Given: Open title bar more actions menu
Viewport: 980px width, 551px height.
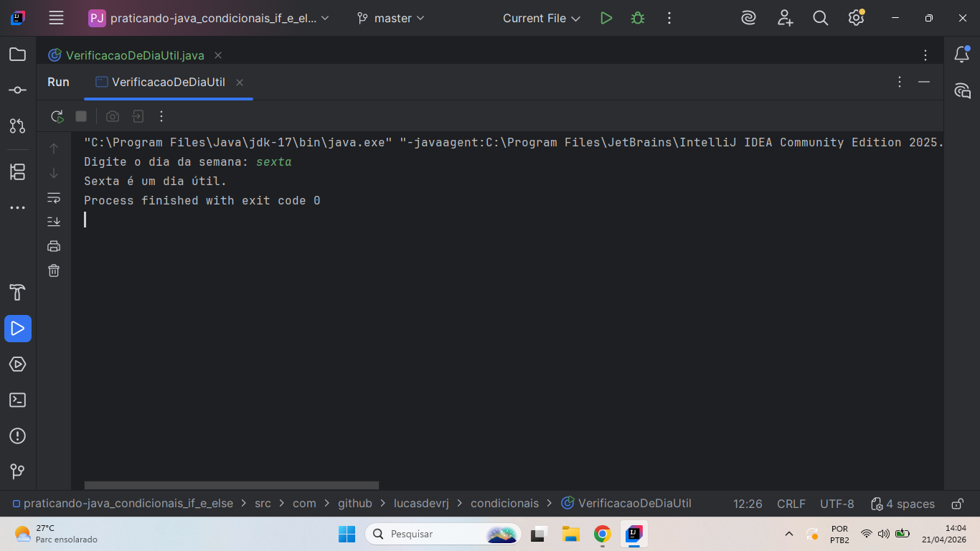Looking at the screenshot, I should pyautogui.click(x=669, y=18).
